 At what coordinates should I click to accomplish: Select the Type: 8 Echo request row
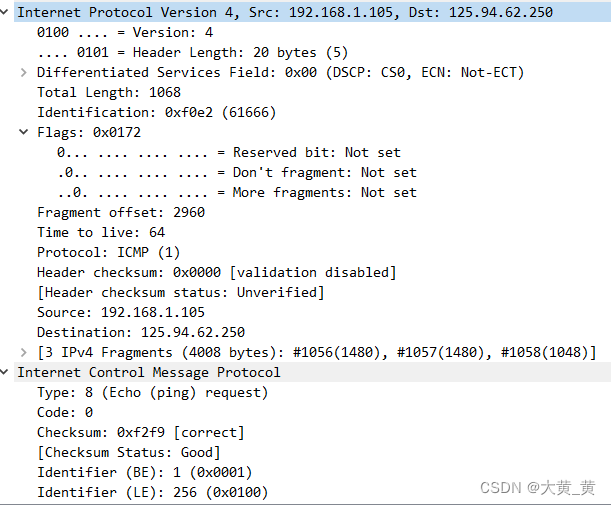pyautogui.click(x=144, y=392)
